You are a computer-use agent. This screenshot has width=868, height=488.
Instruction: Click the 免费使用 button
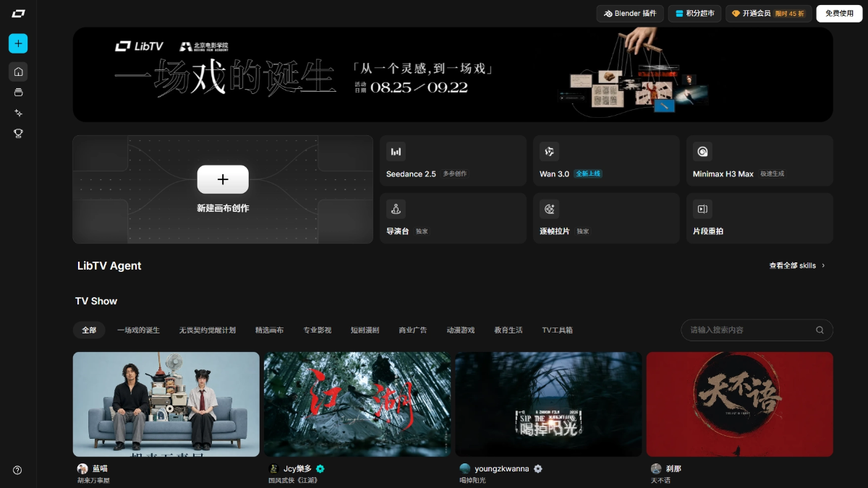point(839,14)
